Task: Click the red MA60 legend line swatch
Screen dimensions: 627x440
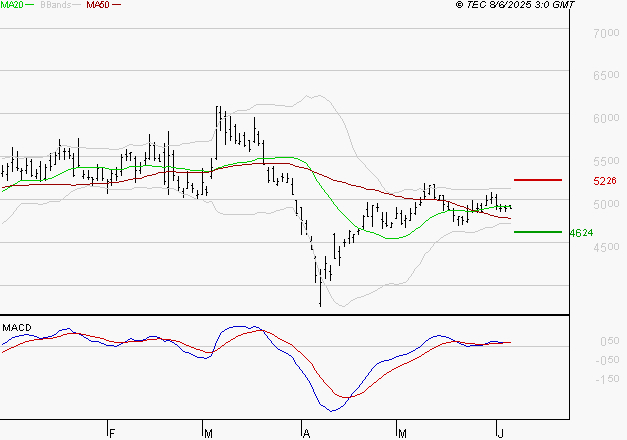Action: pyautogui.click(x=116, y=5)
